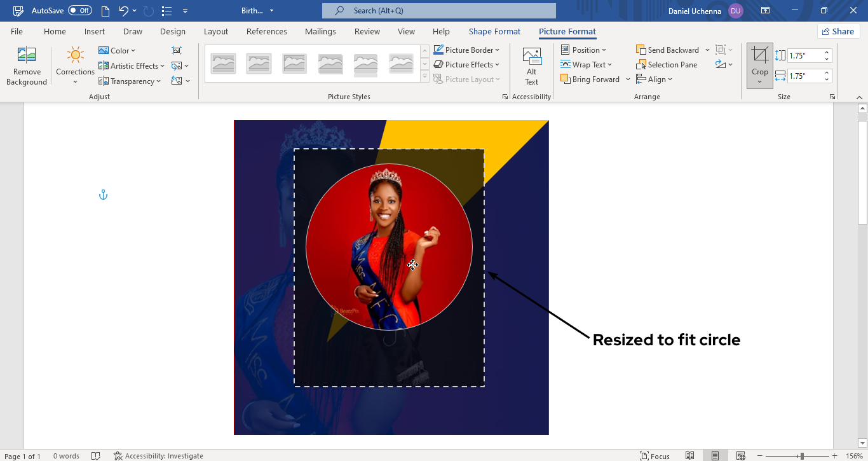Open the Wrap Text dropdown

(586, 65)
